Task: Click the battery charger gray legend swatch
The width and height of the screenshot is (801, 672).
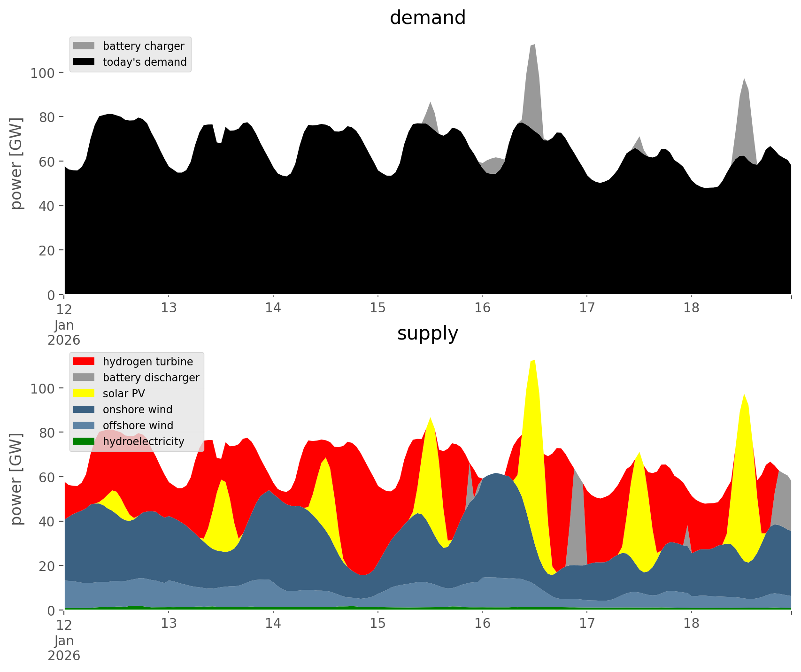Action: tap(84, 46)
